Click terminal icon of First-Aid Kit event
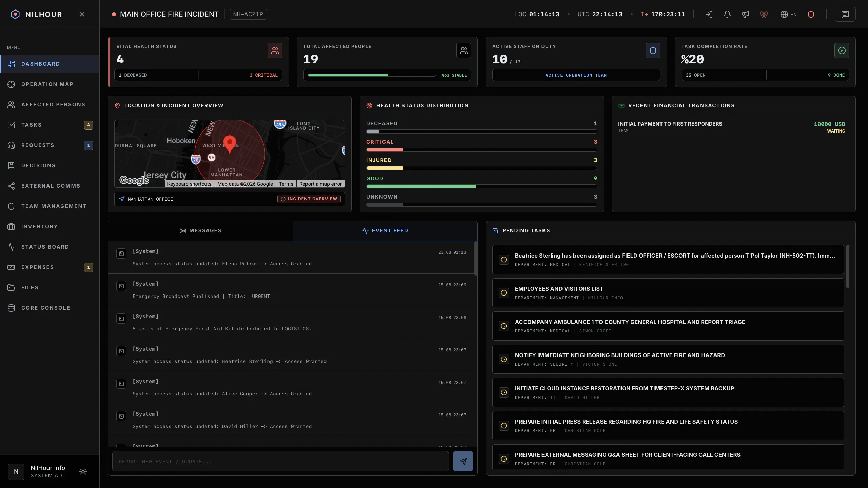Image resolution: width=868 pixels, height=488 pixels. 121,319
